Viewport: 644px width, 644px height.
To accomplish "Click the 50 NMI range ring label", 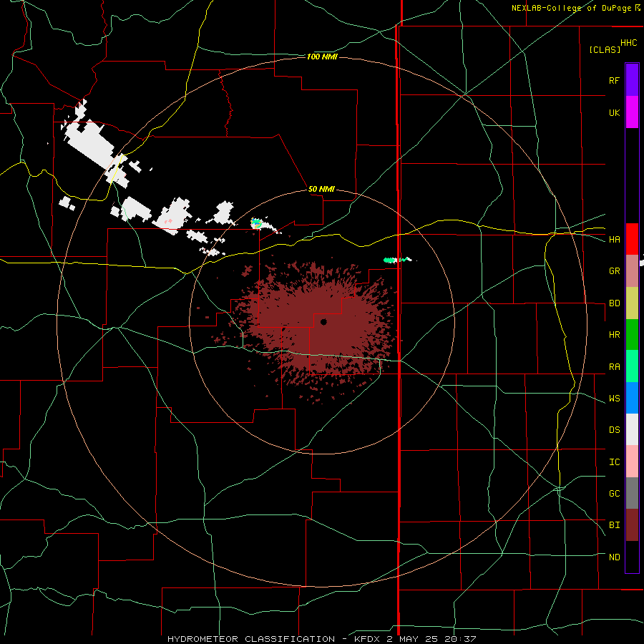I will coord(321,189).
